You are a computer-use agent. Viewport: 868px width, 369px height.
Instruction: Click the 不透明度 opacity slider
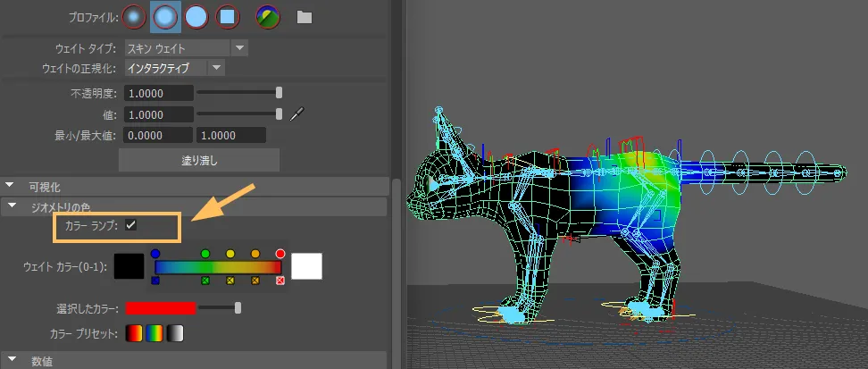click(238, 93)
